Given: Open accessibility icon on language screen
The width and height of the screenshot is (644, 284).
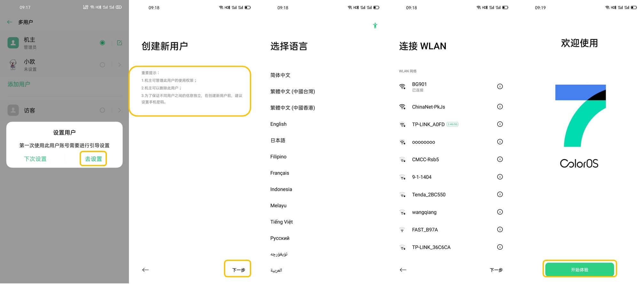Looking at the screenshot, I should (375, 25).
